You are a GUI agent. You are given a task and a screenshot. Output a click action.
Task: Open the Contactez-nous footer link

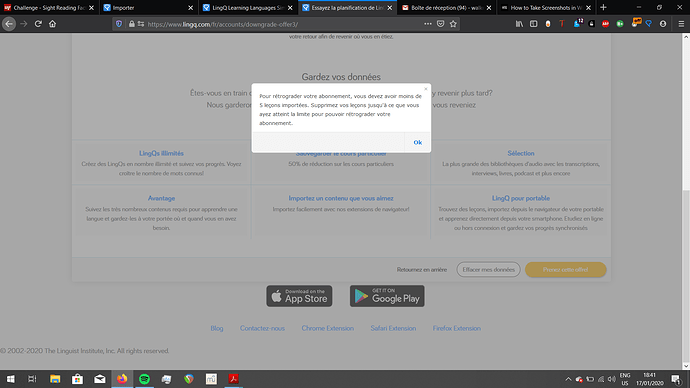point(262,328)
